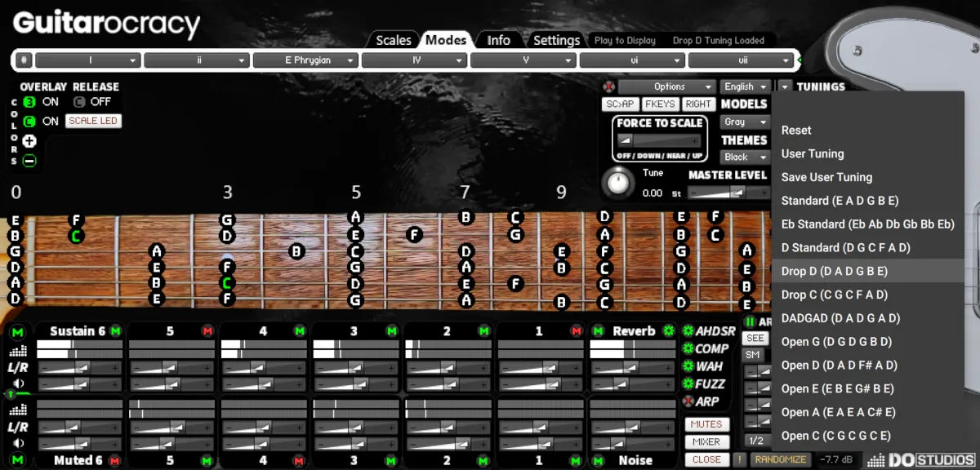Open the I chord dropdown
This screenshot has width=980, height=470.
[x=87, y=60]
